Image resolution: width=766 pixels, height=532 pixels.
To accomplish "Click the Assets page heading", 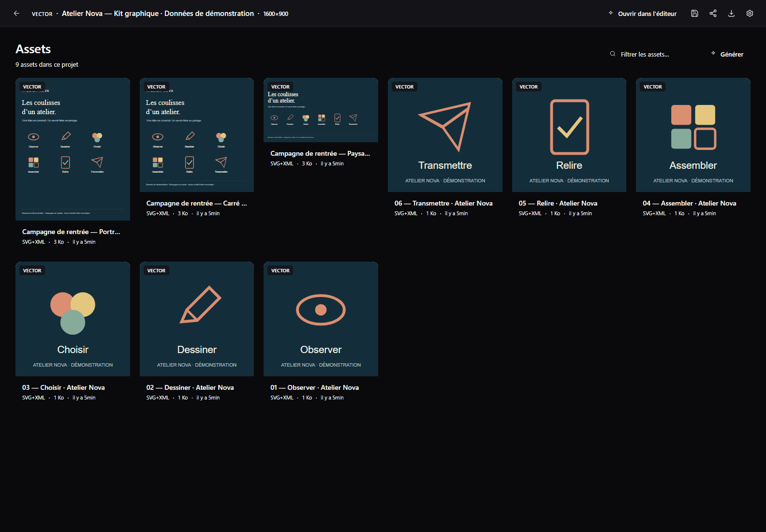I will 33,49.
